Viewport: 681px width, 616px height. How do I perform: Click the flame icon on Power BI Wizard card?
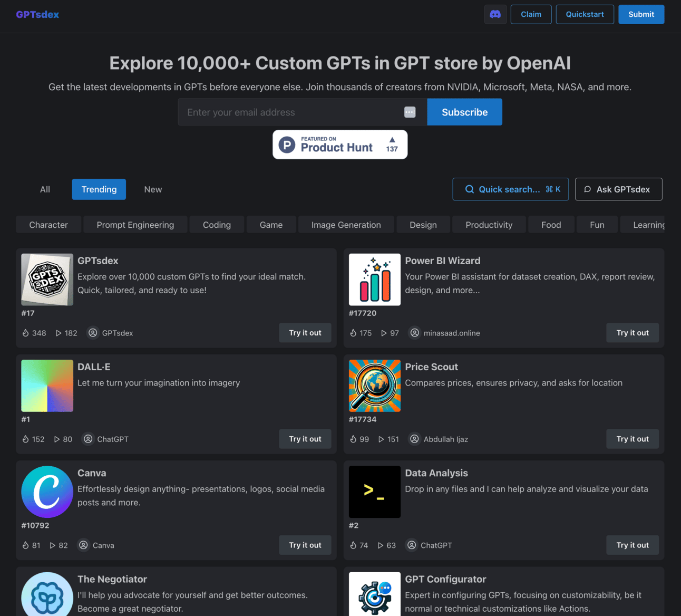click(353, 333)
